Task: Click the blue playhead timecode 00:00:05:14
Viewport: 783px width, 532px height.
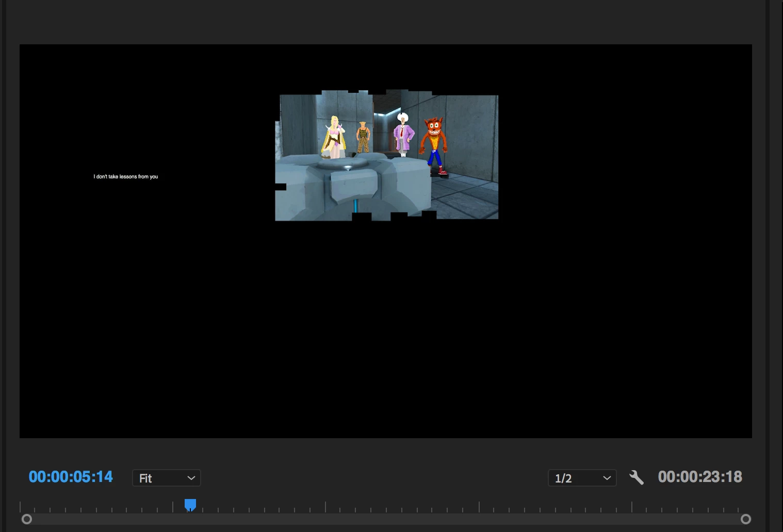Action: (71, 477)
